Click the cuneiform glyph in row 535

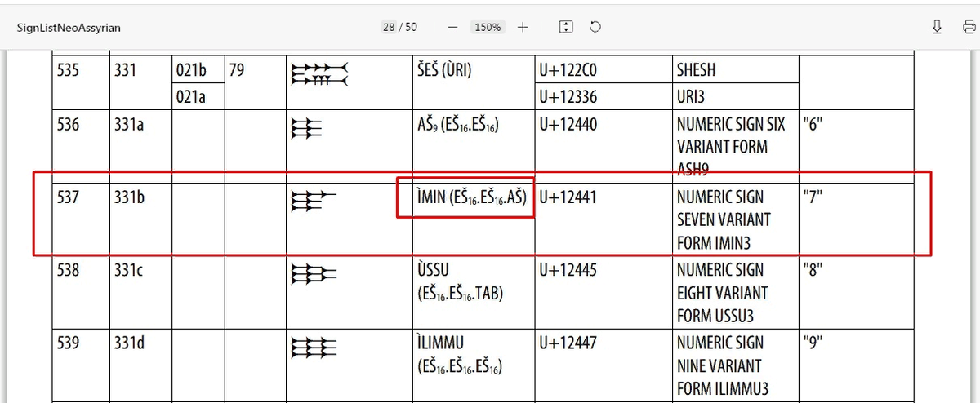[319, 74]
